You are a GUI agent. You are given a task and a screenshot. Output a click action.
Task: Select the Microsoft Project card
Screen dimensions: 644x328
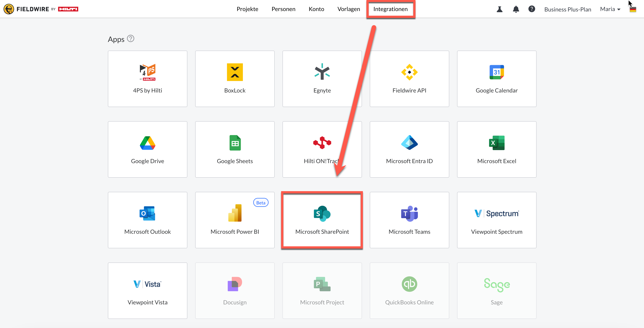pyautogui.click(x=322, y=291)
